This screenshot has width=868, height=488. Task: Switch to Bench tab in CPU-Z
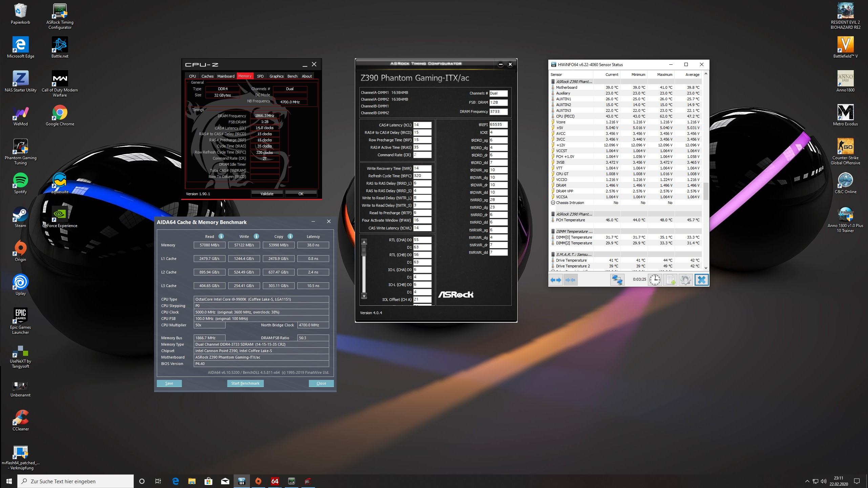click(292, 76)
